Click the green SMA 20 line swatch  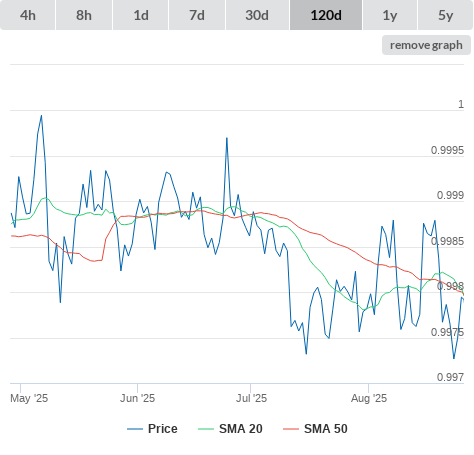(206, 429)
